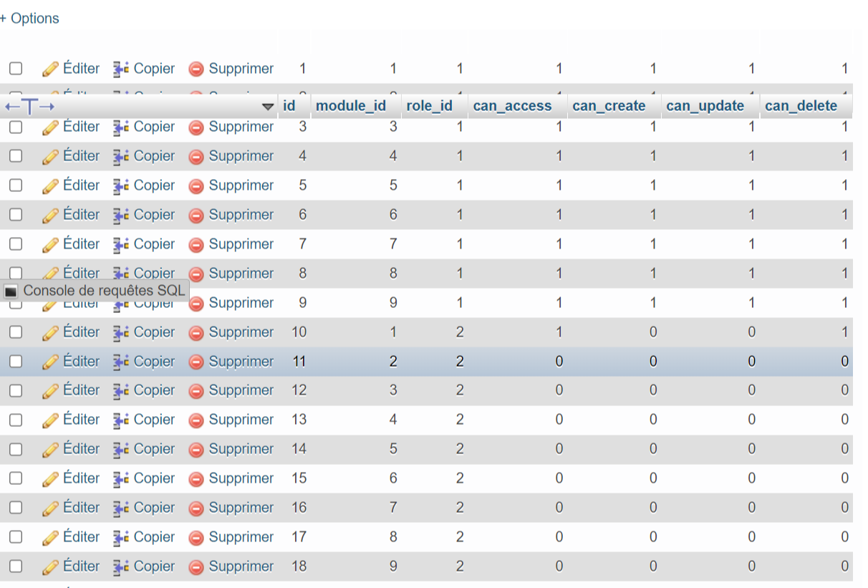Delete row id 15 using Supprimer icon

196,479
